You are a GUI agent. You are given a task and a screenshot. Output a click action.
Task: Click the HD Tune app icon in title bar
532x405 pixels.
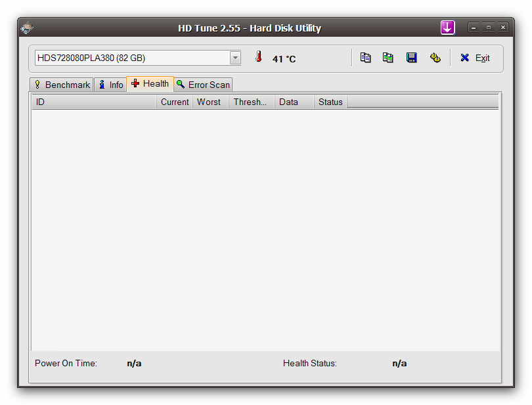point(27,28)
